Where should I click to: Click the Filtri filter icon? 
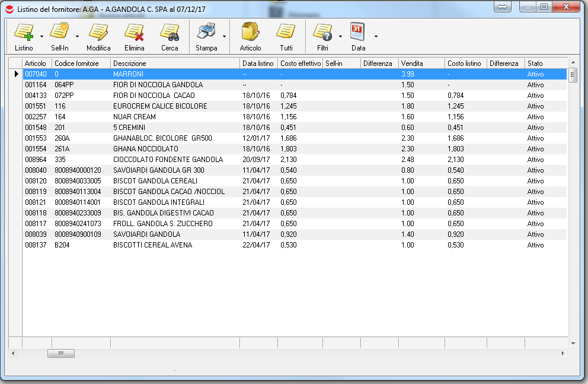click(322, 33)
